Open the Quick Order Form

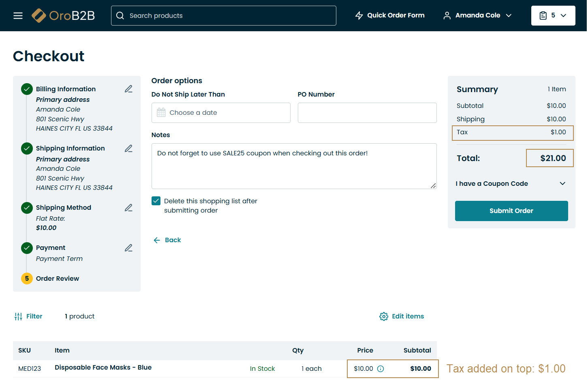tap(390, 15)
